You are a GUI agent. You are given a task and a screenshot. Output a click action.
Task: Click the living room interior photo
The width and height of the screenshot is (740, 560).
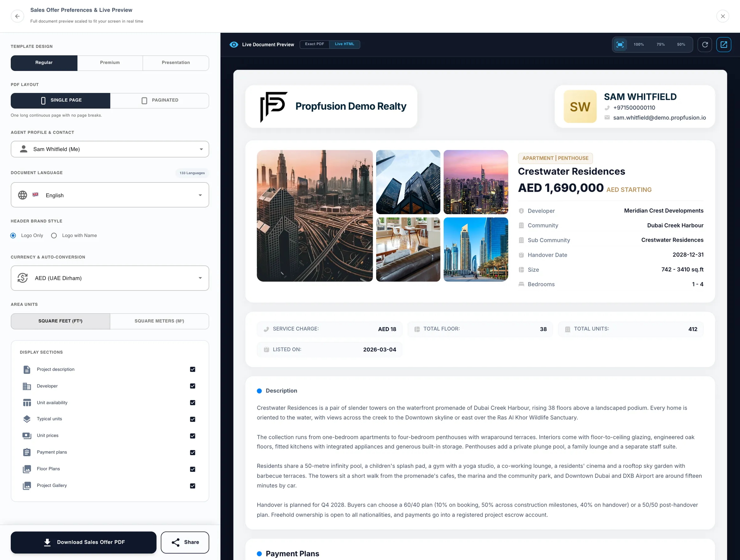click(x=408, y=249)
